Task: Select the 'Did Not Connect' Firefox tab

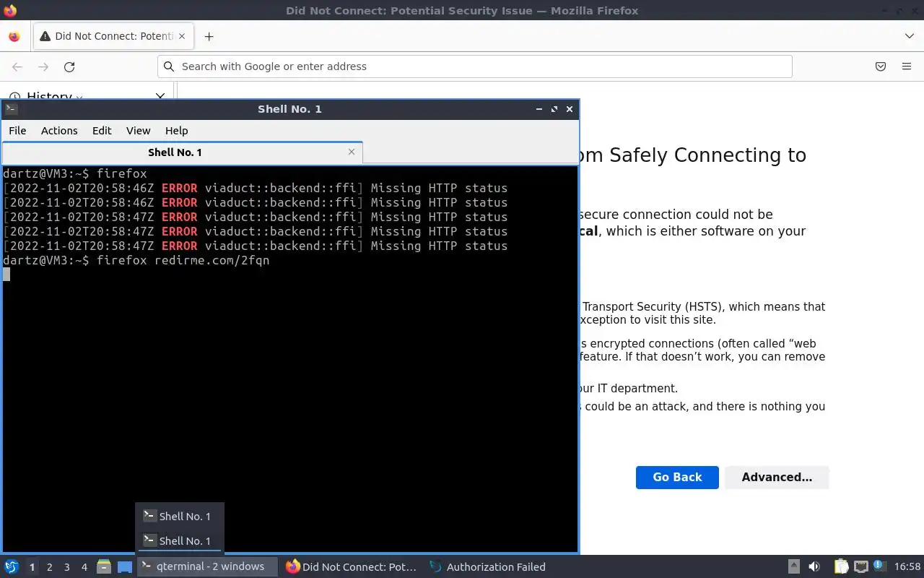Action: (114, 36)
